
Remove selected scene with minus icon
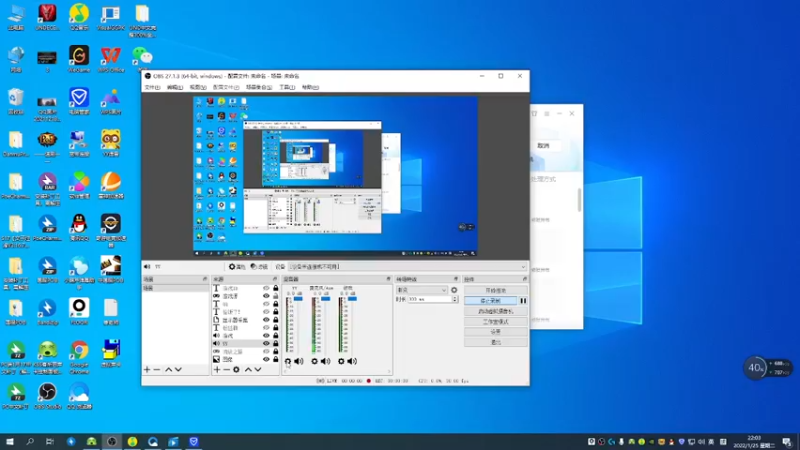(157, 369)
